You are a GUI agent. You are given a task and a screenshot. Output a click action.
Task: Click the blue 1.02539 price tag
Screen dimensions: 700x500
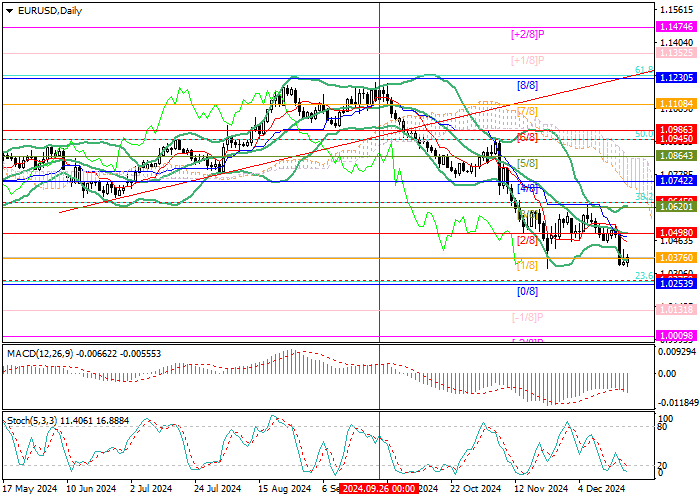coord(676,283)
